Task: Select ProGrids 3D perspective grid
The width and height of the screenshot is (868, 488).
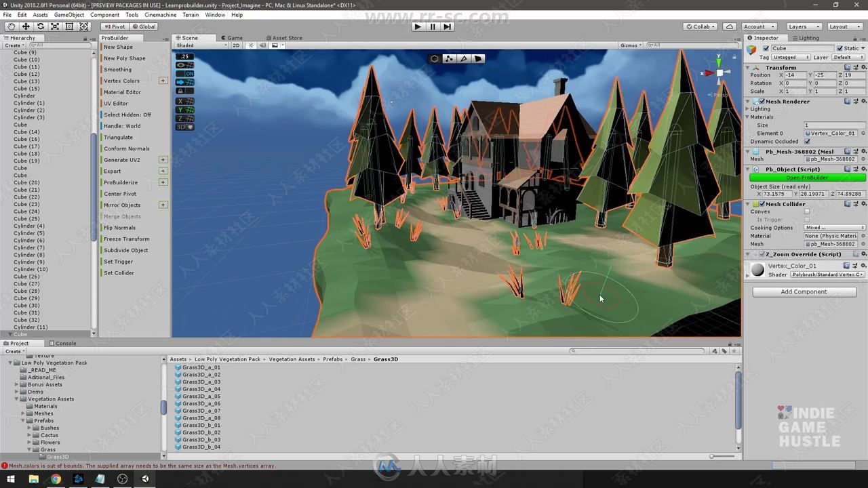Action: [184, 127]
